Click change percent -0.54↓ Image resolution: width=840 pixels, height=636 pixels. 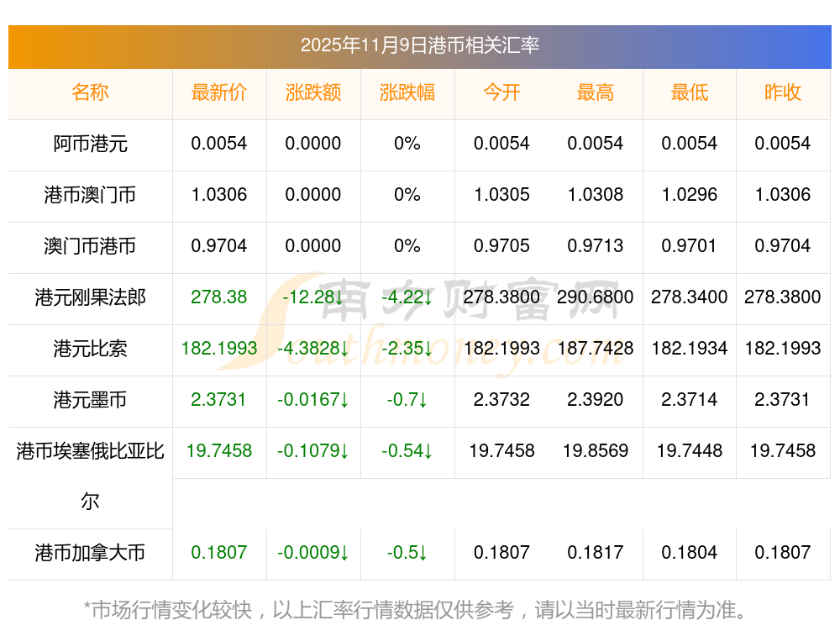click(x=407, y=450)
